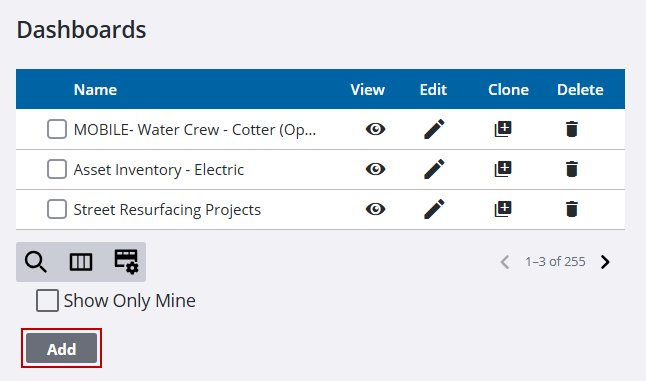
Task: View the Street Resurfacing Projects dashboard
Action: tap(375, 209)
